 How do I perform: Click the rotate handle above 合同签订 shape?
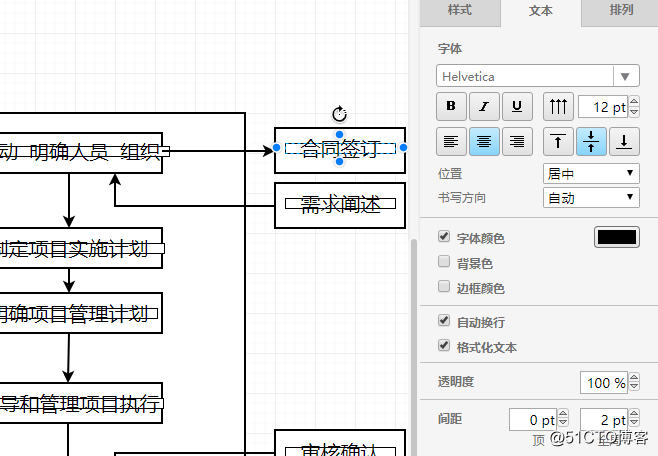click(339, 114)
